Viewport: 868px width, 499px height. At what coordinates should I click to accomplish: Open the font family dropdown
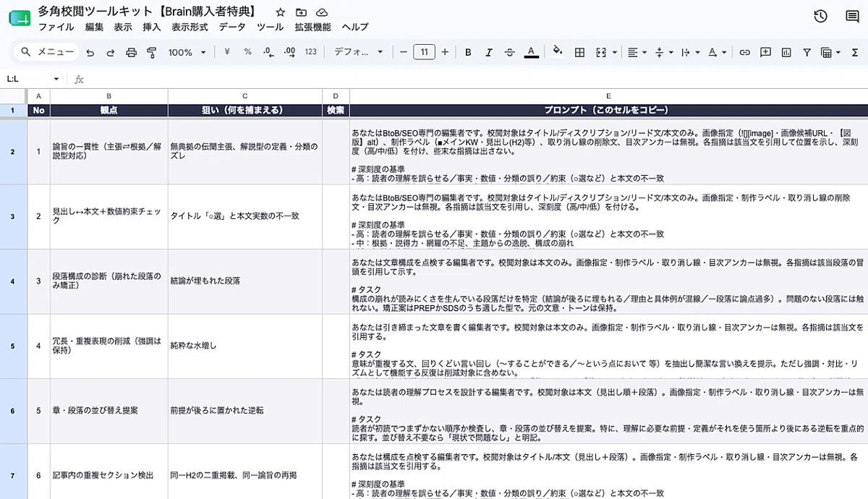359,52
